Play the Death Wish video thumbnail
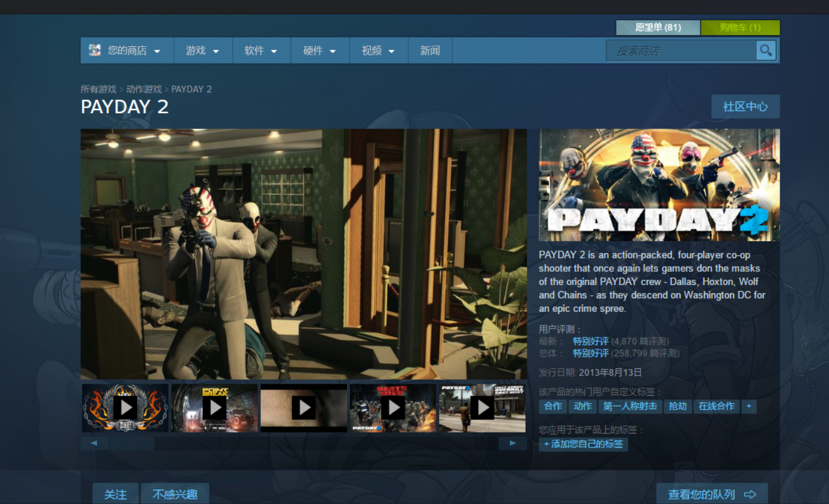829x504 pixels. coord(393,408)
